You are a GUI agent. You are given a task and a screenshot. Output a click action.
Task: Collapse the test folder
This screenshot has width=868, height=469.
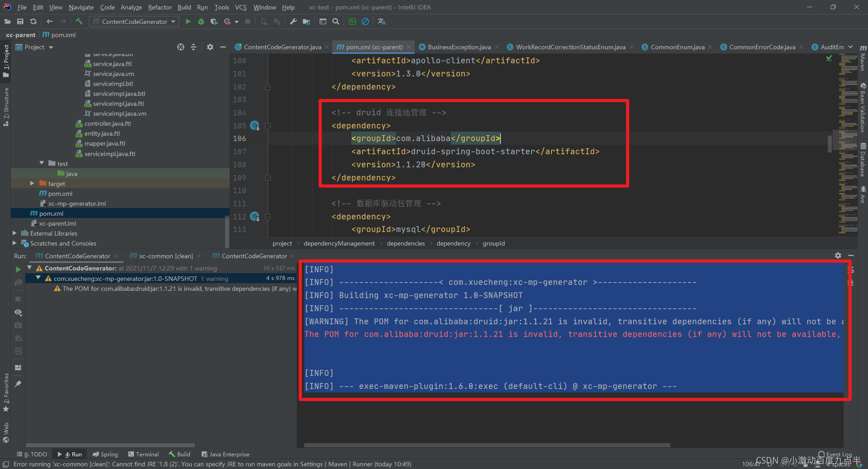[x=42, y=163]
